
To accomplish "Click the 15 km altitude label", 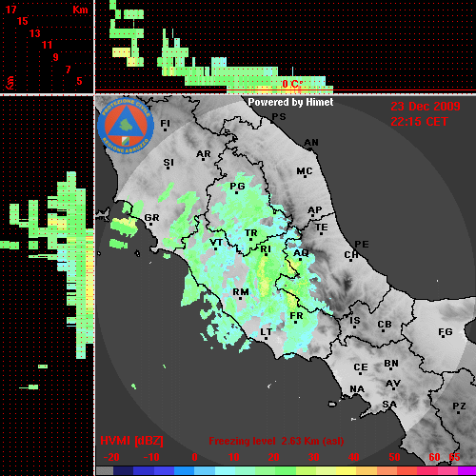I will click(x=23, y=21).
